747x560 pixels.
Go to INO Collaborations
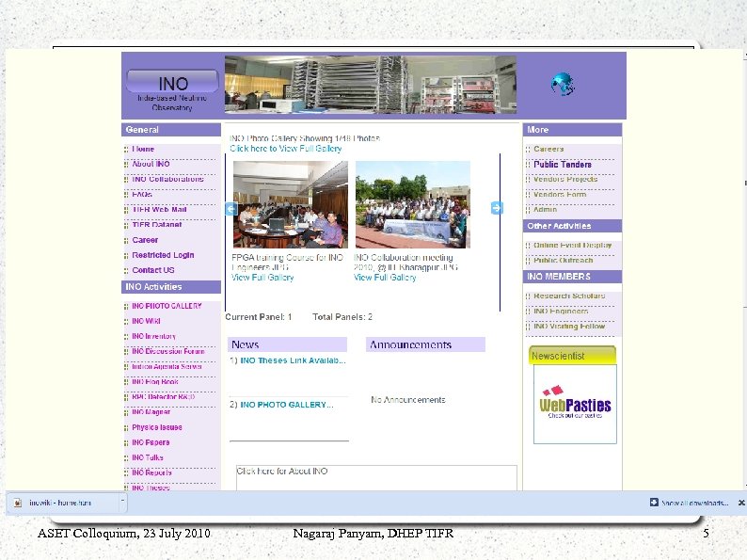167,179
